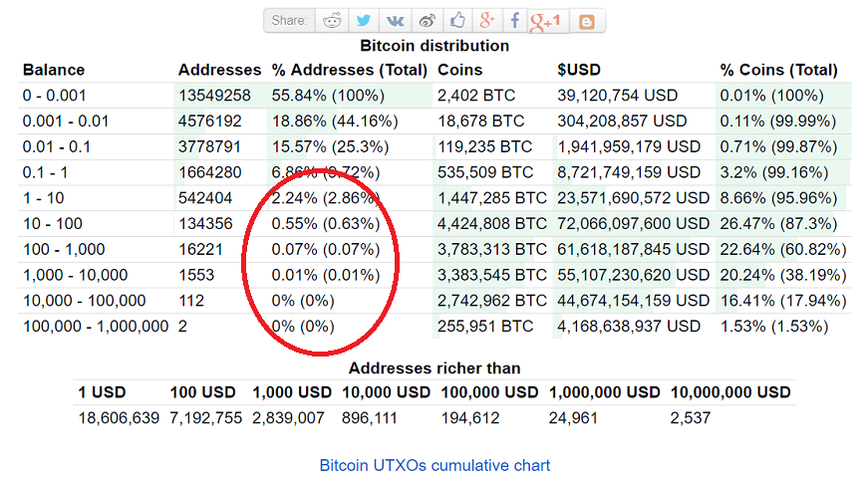Open Bitcoin UTXOs cumulative chart link
This screenshot has height=484, width=868.
click(x=434, y=465)
